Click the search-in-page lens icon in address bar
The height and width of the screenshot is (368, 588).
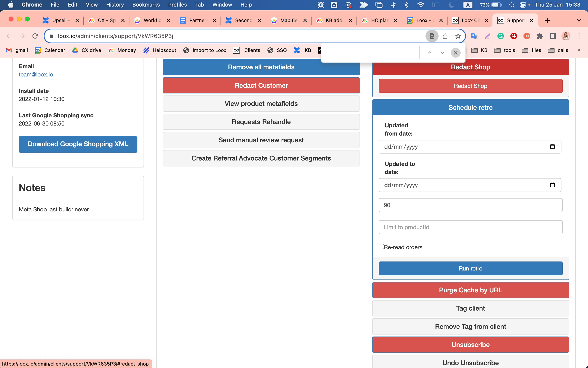pyautogui.click(x=432, y=36)
